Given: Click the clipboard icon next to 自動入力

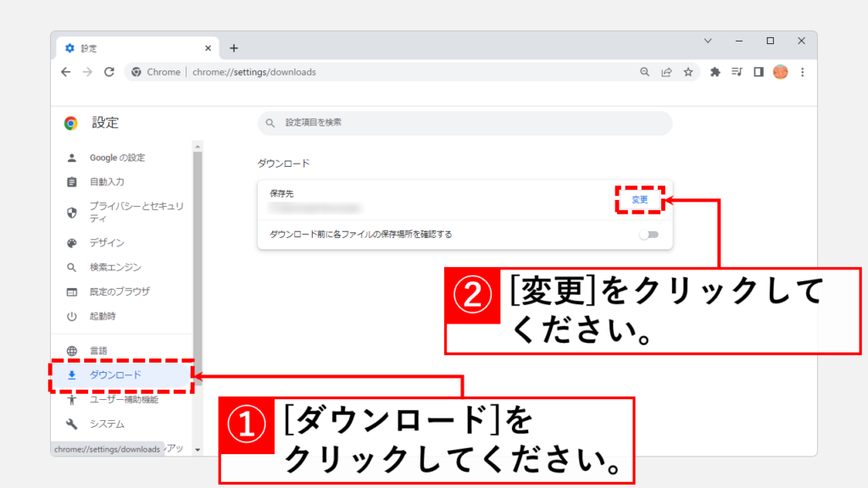Looking at the screenshot, I should pos(71,181).
